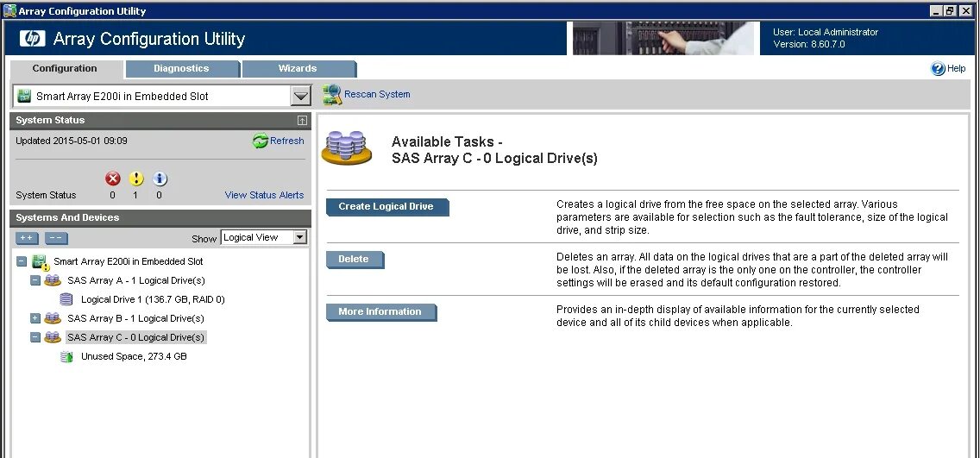Viewport: 980px width, 458px height.
Task: Expand the SAS Array B tree node
Action: coord(35,318)
